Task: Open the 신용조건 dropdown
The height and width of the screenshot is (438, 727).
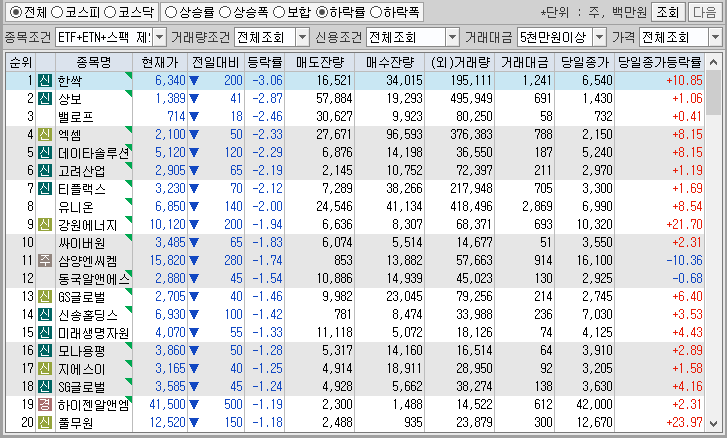Action: [452, 37]
